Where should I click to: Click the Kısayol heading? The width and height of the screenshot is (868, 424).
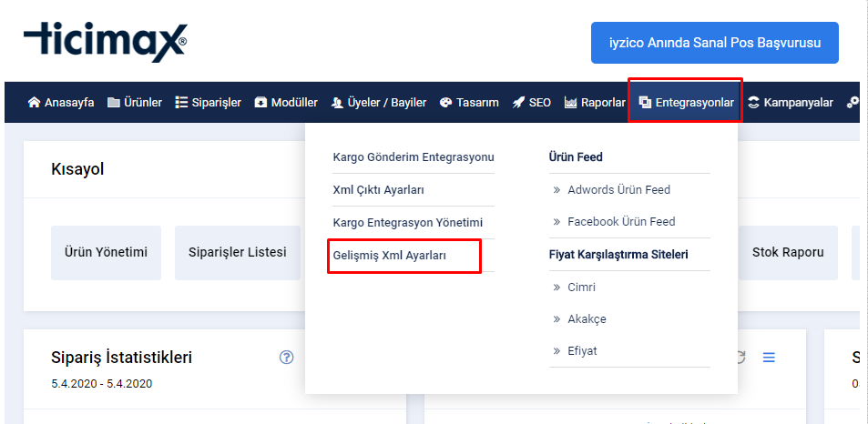click(77, 170)
